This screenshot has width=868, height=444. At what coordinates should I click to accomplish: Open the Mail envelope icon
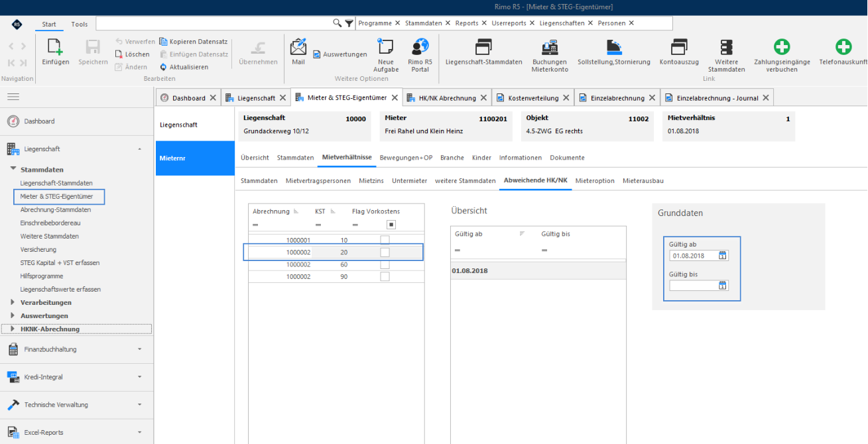[298, 47]
